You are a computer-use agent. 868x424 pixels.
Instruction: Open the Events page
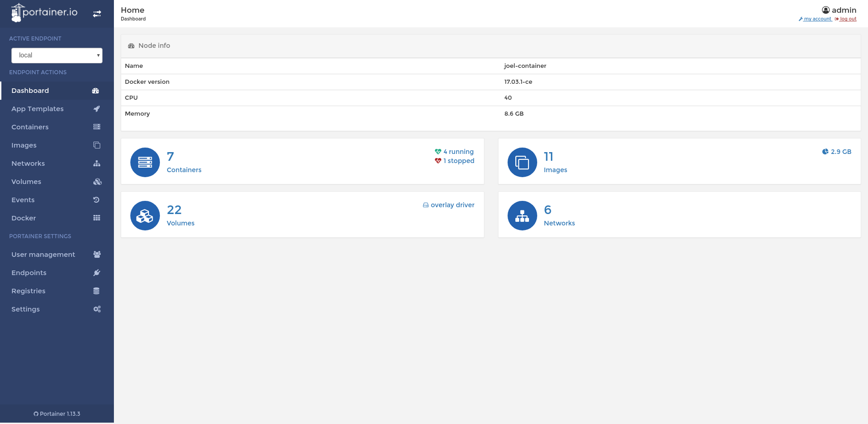tap(57, 200)
